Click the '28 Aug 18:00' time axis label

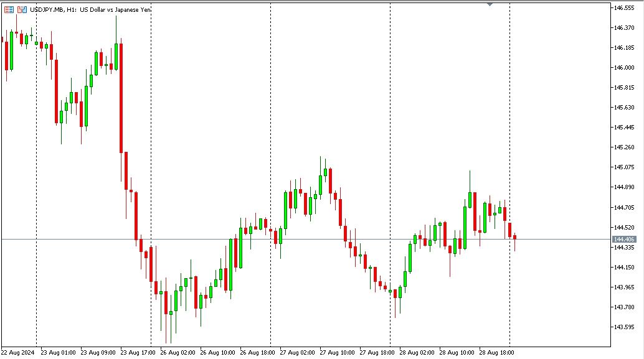pos(496,352)
